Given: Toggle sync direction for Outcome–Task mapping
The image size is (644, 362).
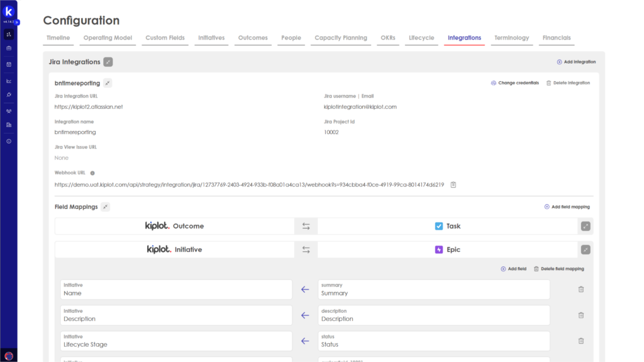Looking at the screenshot, I should [x=306, y=226].
